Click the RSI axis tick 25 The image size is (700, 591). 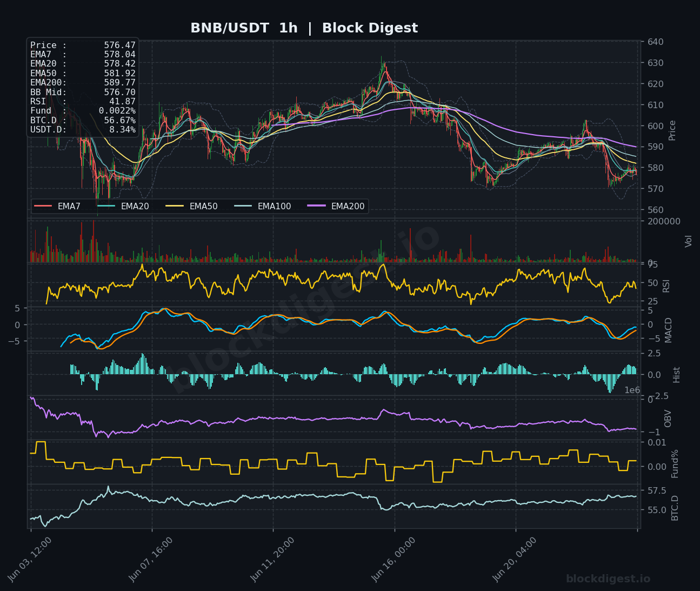coord(653,302)
